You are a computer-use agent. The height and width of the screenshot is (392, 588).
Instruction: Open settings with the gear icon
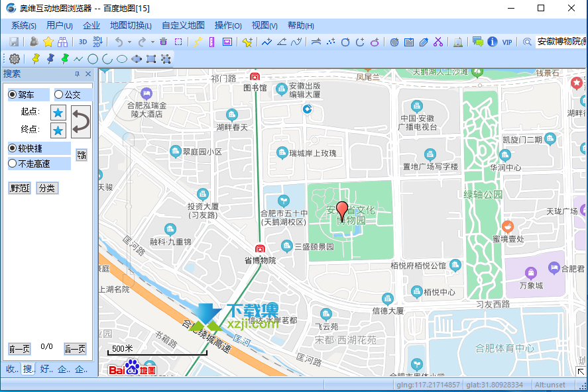[15, 59]
